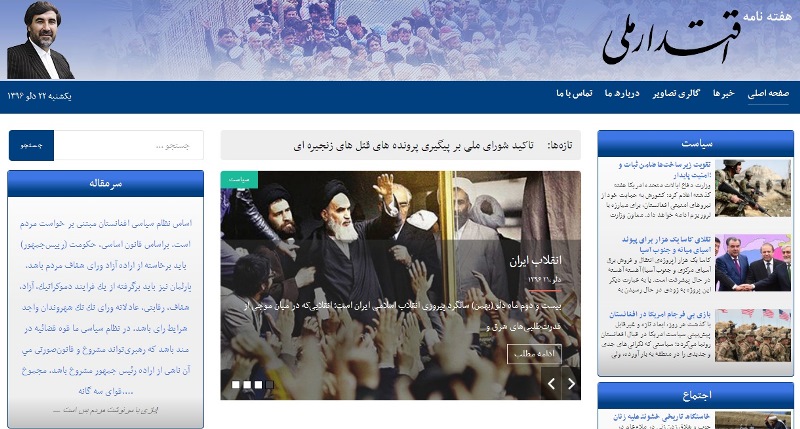The width and height of the screenshot is (800, 429).
Task: Open the انقلاب ایران slide title
Action: (x=535, y=260)
